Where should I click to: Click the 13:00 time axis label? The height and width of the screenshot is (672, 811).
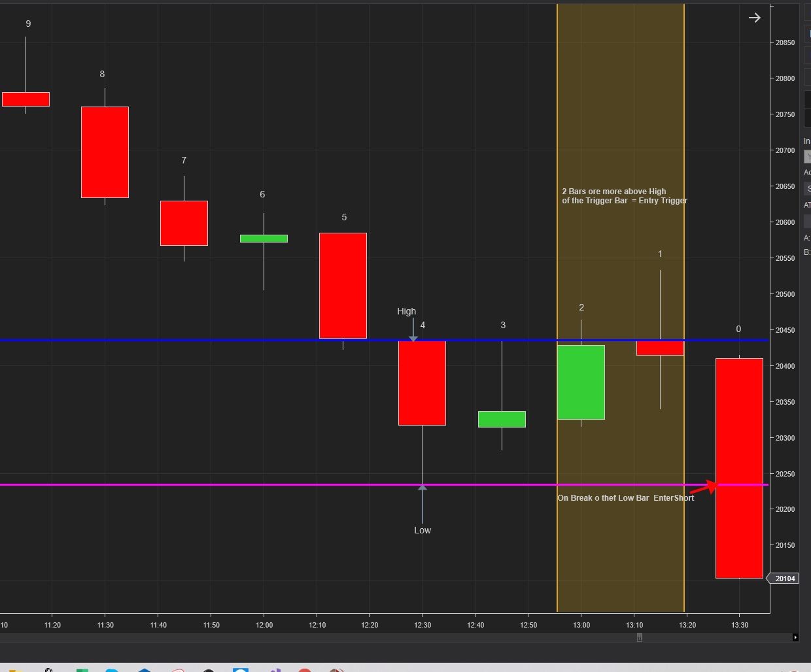click(x=581, y=625)
